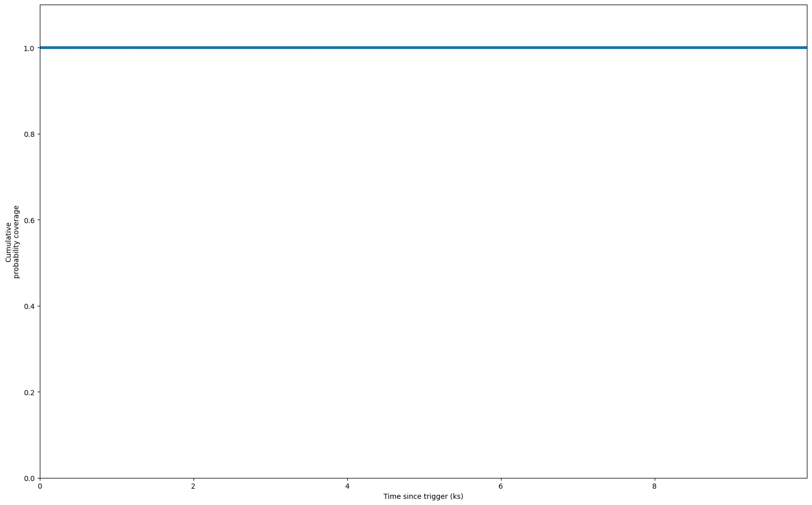812x505 pixels.
Task: Click the x-axis tick label 6
Action: pyautogui.click(x=501, y=487)
